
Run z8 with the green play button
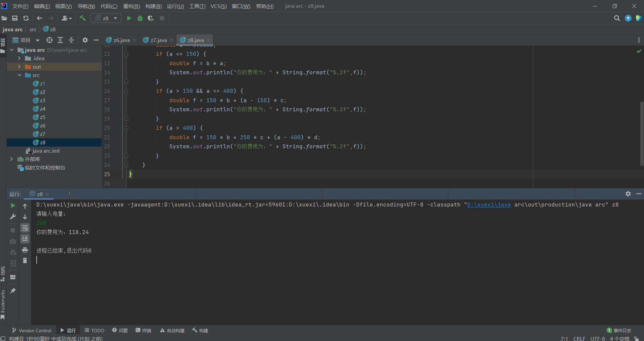click(129, 18)
